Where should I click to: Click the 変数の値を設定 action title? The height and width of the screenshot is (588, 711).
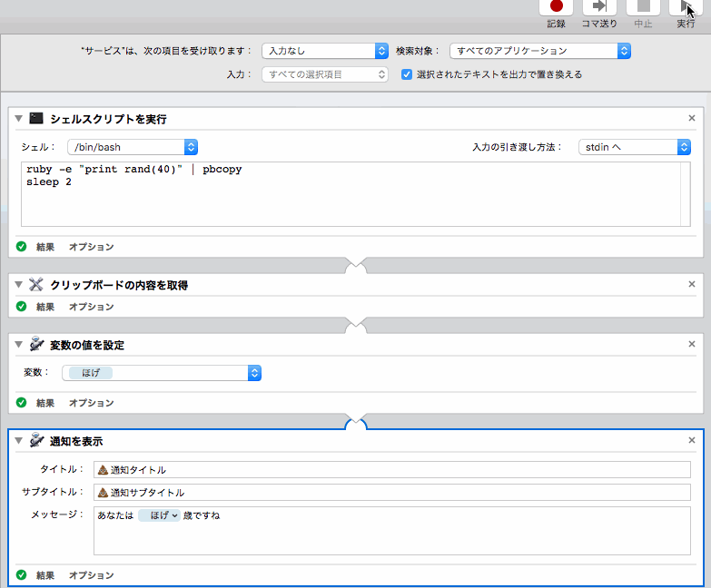[87, 345]
